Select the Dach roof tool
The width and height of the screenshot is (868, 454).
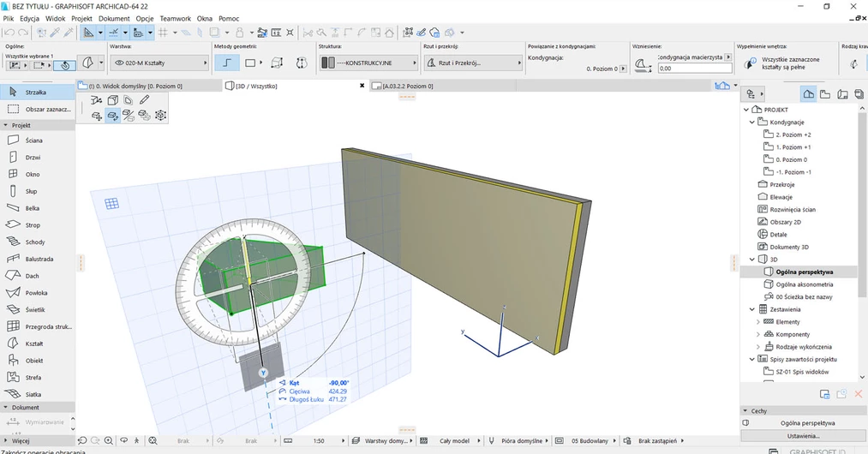point(37,276)
